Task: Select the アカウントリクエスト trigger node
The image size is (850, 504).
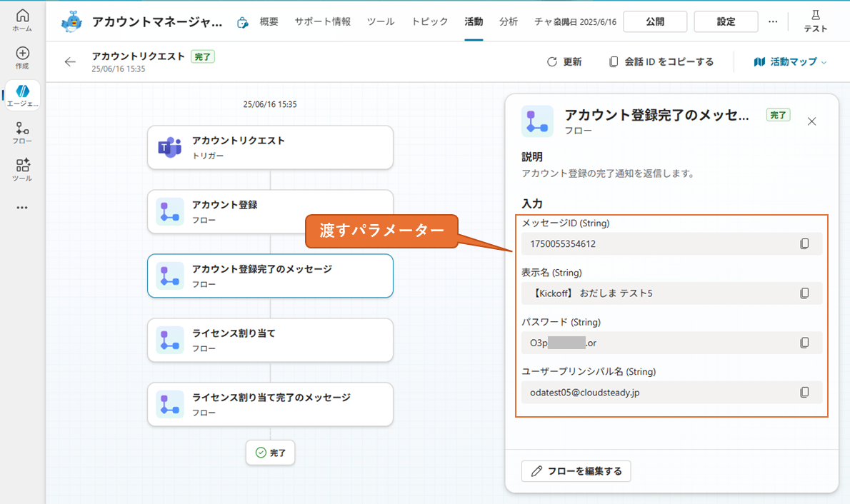Action: tap(270, 147)
